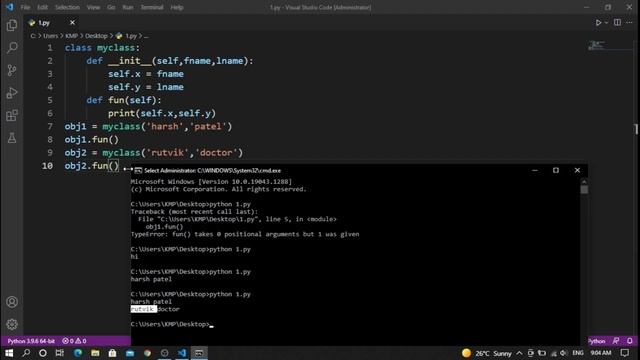Open the 26°C Sunny weather widget
This screenshot has height=360, width=640.
point(487,353)
